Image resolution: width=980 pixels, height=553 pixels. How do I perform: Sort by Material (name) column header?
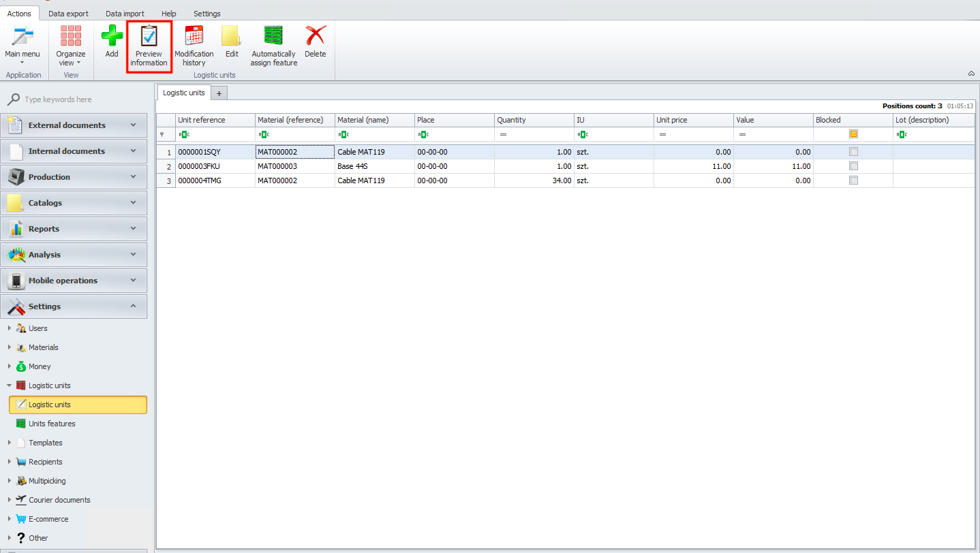pos(375,120)
